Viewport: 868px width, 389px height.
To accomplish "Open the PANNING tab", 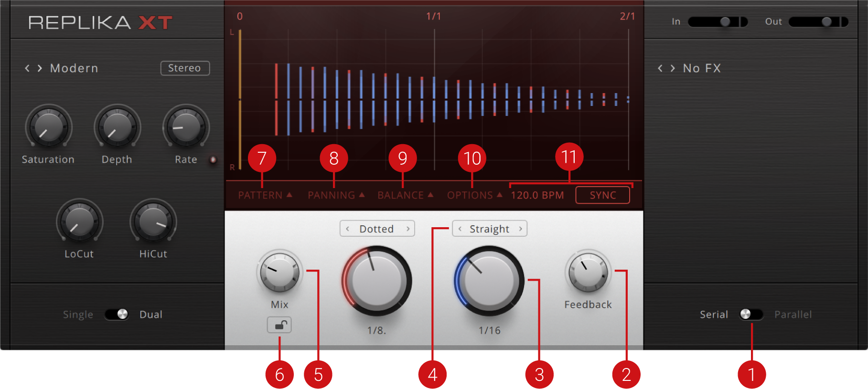I will (x=335, y=195).
